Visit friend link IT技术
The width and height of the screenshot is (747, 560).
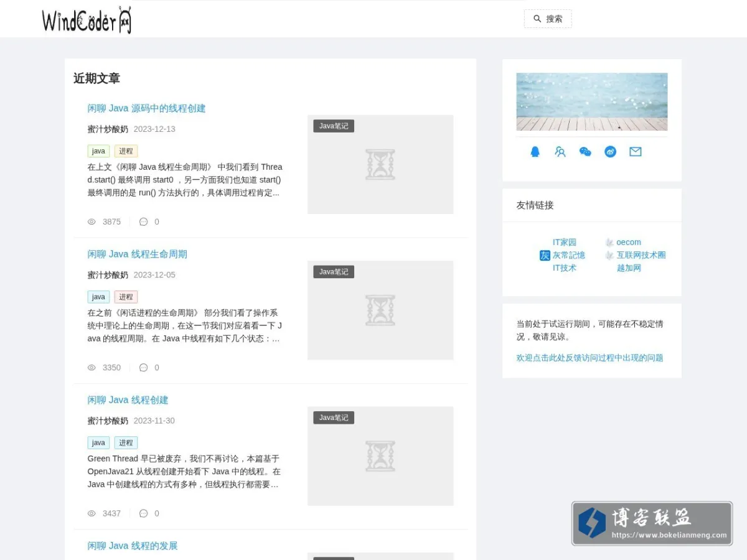coord(565,268)
